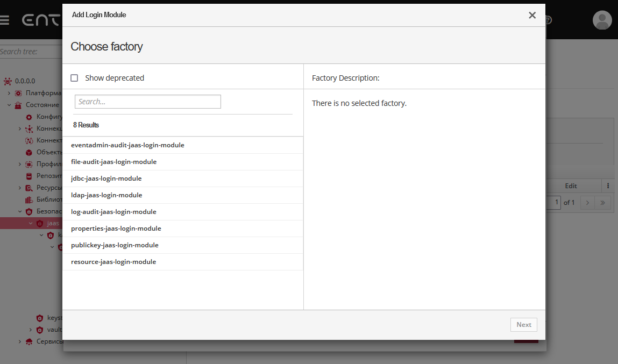Viewport: 618px width, 364px height.
Task: Collapse the Безопас tree node
Action: coord(20,211)
